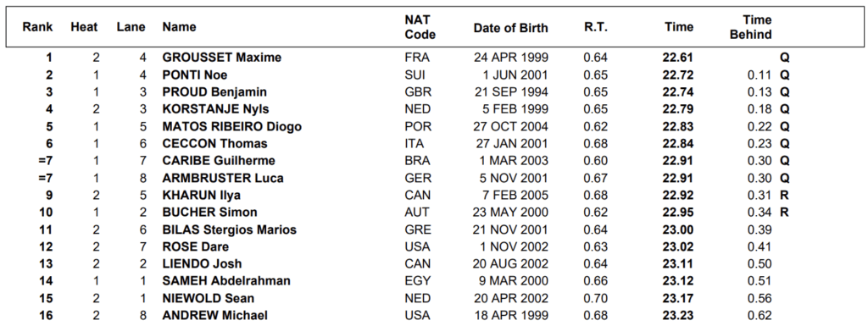This screenshot has height=326, width=868.
Task: Click ARMBRUSTER Luca's name
Action: [223, 178]
